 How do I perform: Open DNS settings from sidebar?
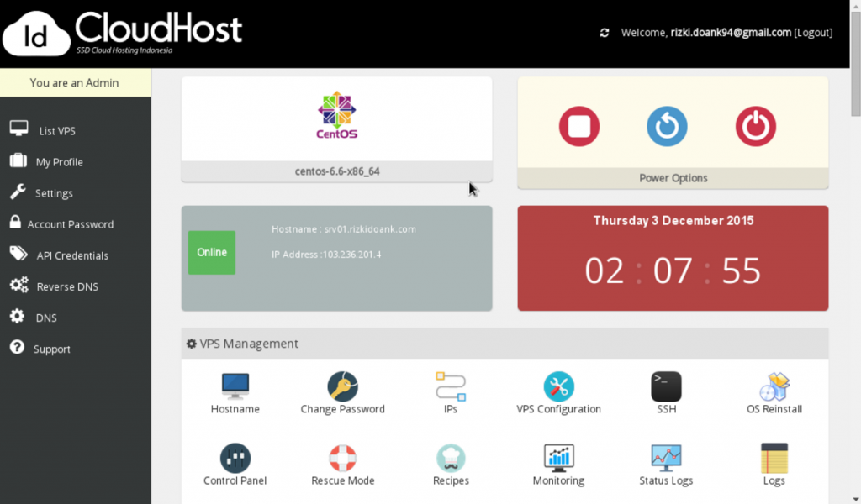[42, 318]
